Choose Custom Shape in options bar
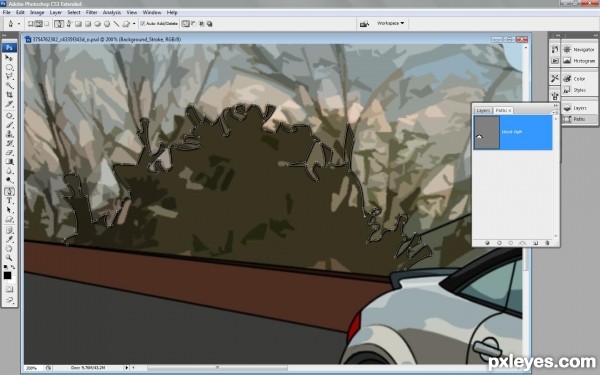Image resolution: width=600 pixels, height=375 pixels. click(126, 24)
